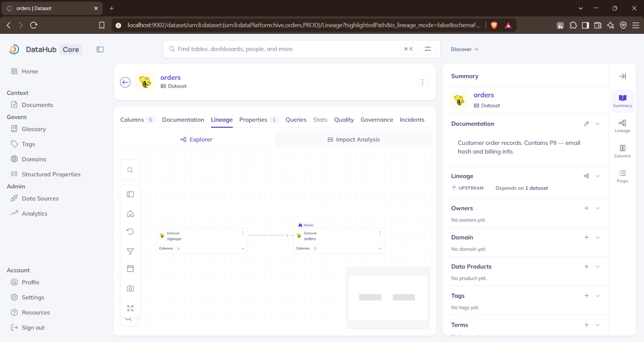Reset the lineage graph view
The width and height of the screenshot is (644, 342).
(130, 231)
